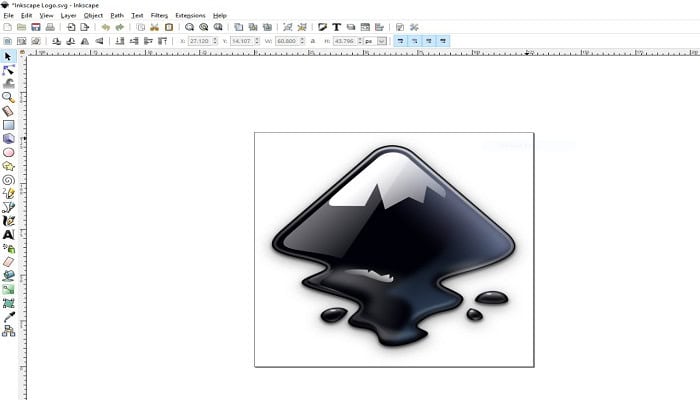Click the Export bitmap icon
This screenshot has height=400, width=700.
point(84,27)
